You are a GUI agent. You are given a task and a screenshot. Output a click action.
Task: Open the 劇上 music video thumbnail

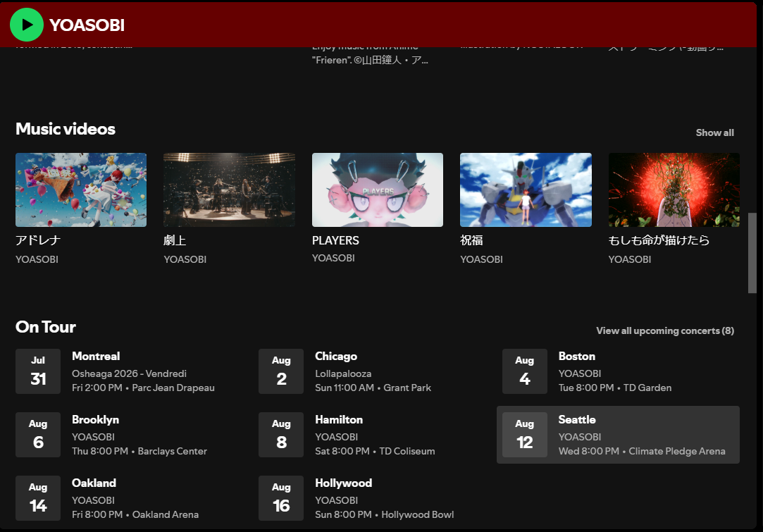click(x=229, y=190)
